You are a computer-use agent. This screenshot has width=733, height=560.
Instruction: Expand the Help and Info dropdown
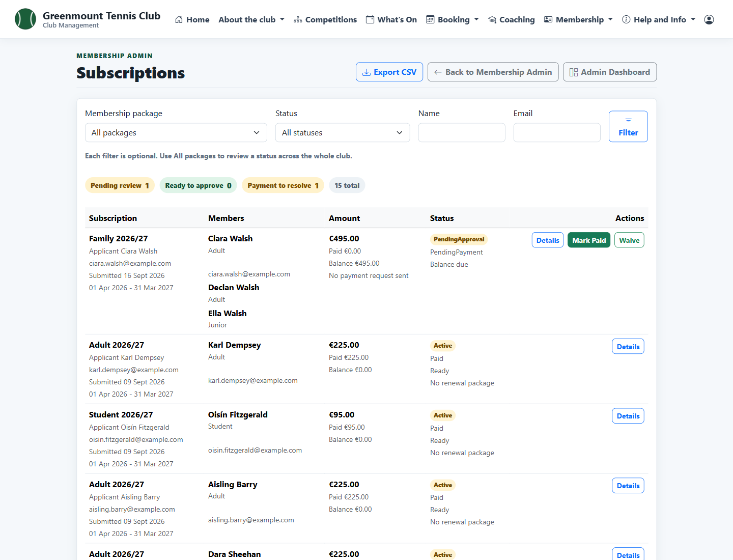point(659,20)
